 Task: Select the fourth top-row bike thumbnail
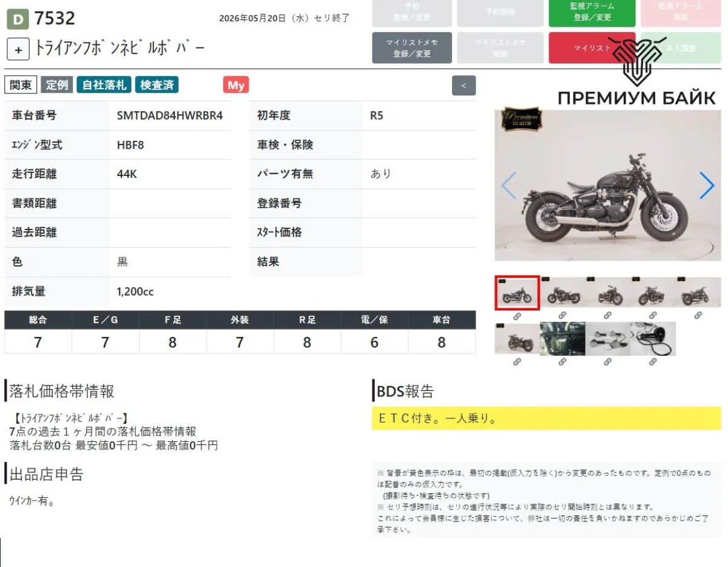653,293
